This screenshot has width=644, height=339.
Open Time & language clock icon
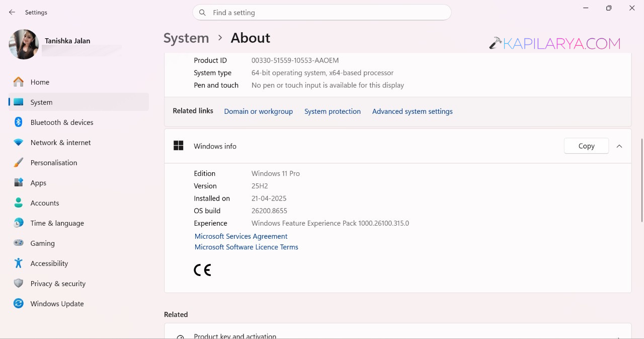point(19,223)
